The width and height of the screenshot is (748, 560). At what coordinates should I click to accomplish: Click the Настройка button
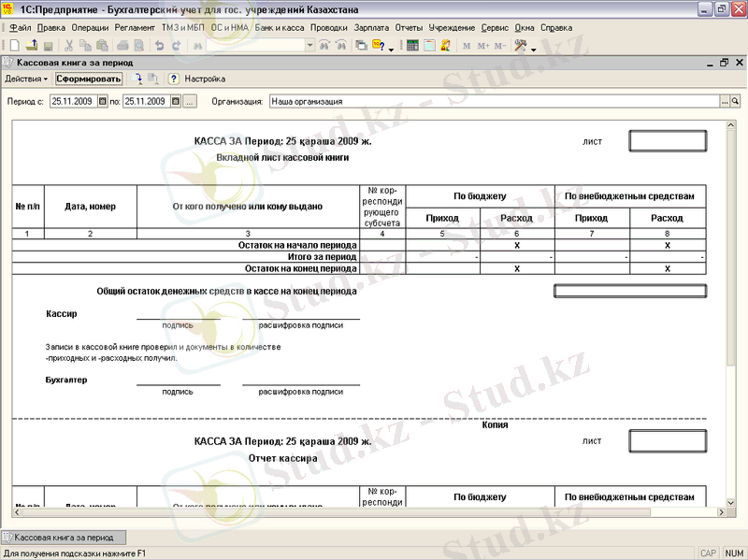[x=204, y=79]
